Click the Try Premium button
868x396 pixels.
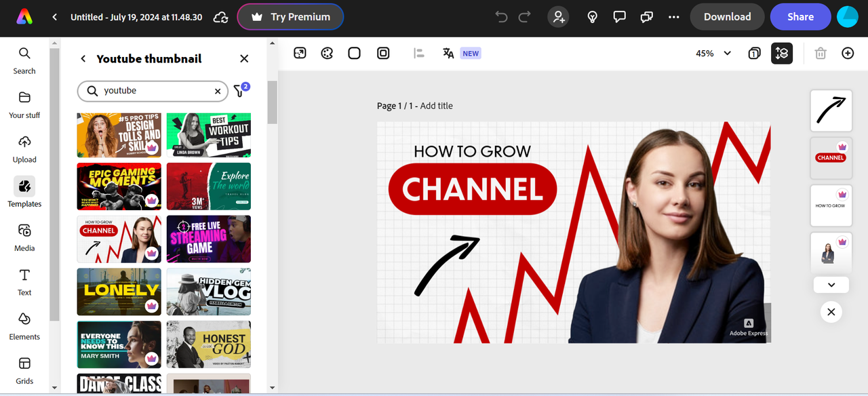click(x=290, y=17)
